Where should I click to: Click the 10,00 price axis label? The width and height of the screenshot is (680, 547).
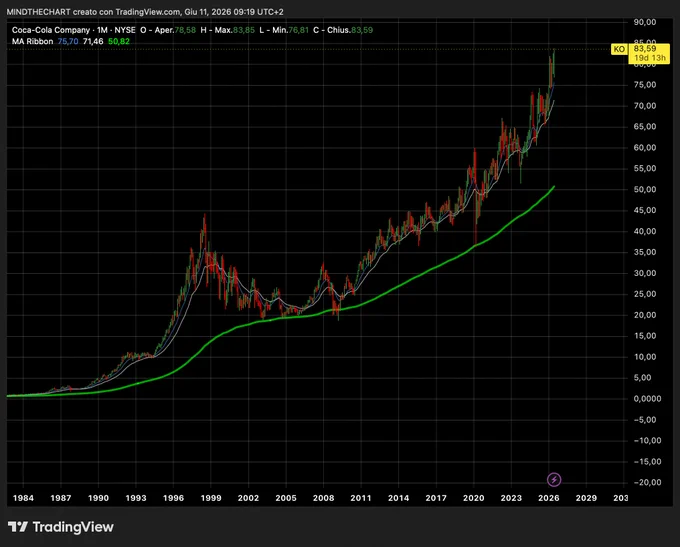click(645, 357)
